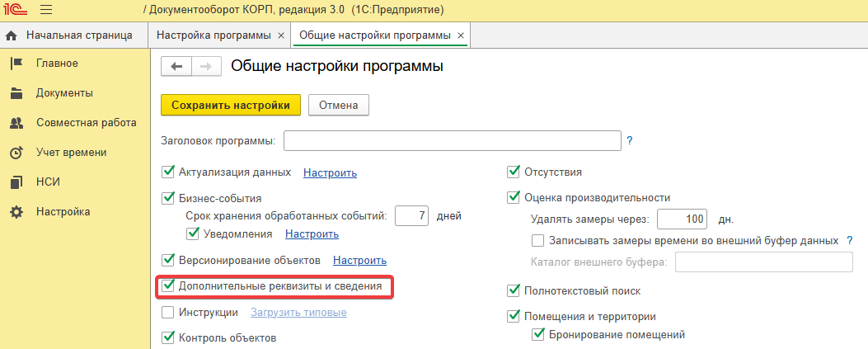The width and height of the screenshot is (868, 349).
Task: Toggle Бизнес-события checkbox
Action: [167, 198]
